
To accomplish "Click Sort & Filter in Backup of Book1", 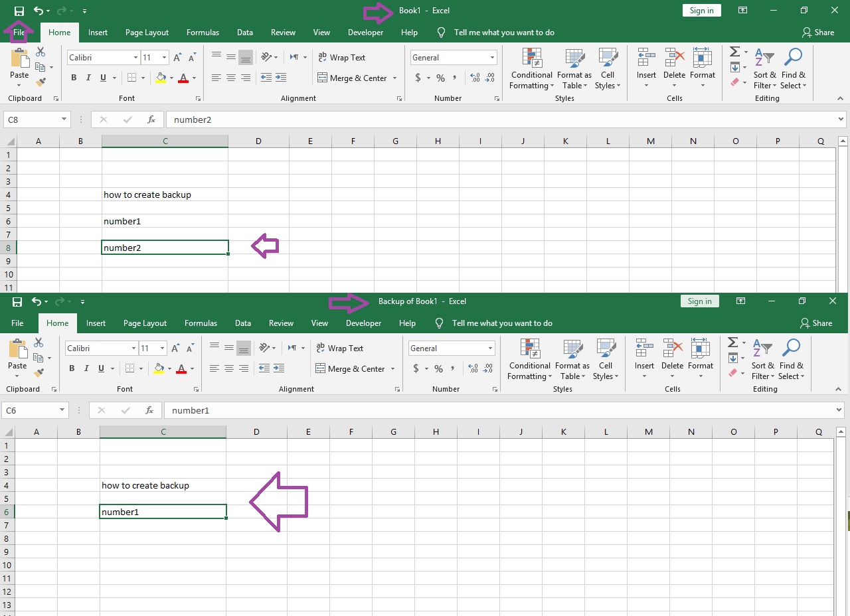I will (763, 359).
